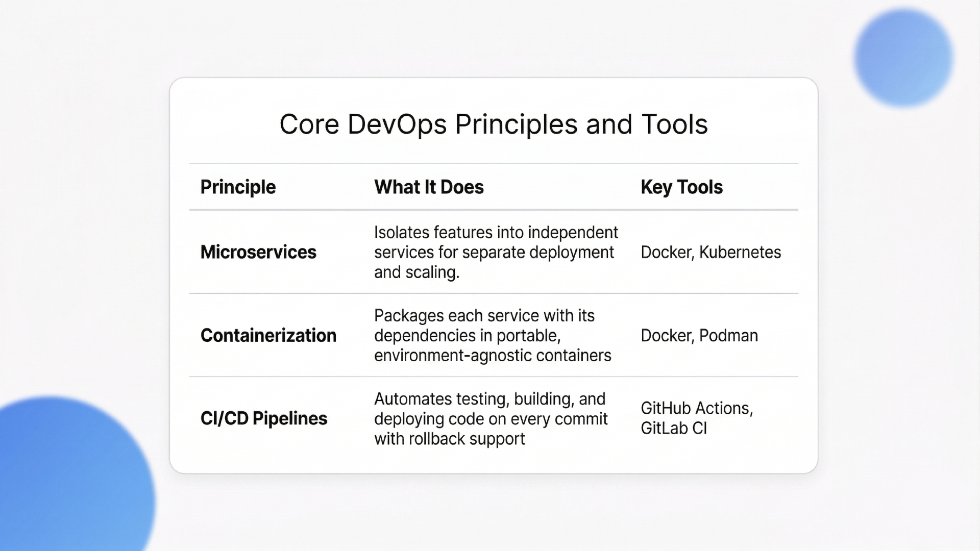Click the GitLab CI tool text
980x551 pixels.
pos(674,429)
